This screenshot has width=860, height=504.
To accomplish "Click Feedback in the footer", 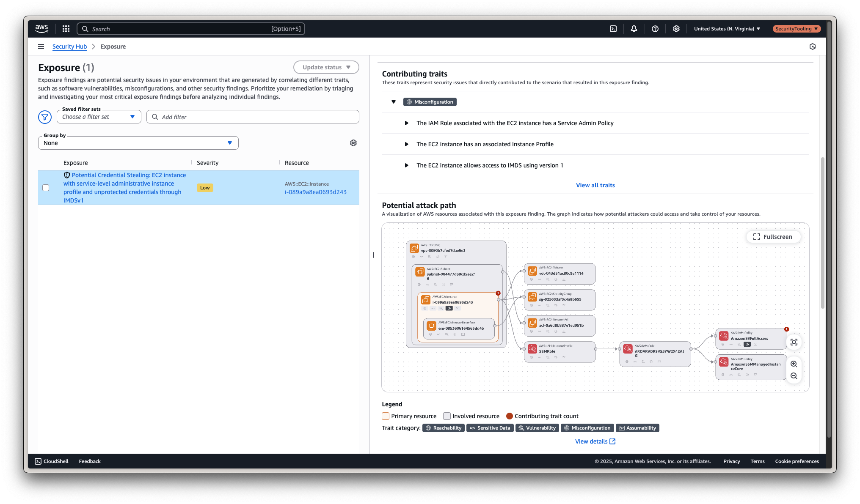I will click(x=90, y=461).
